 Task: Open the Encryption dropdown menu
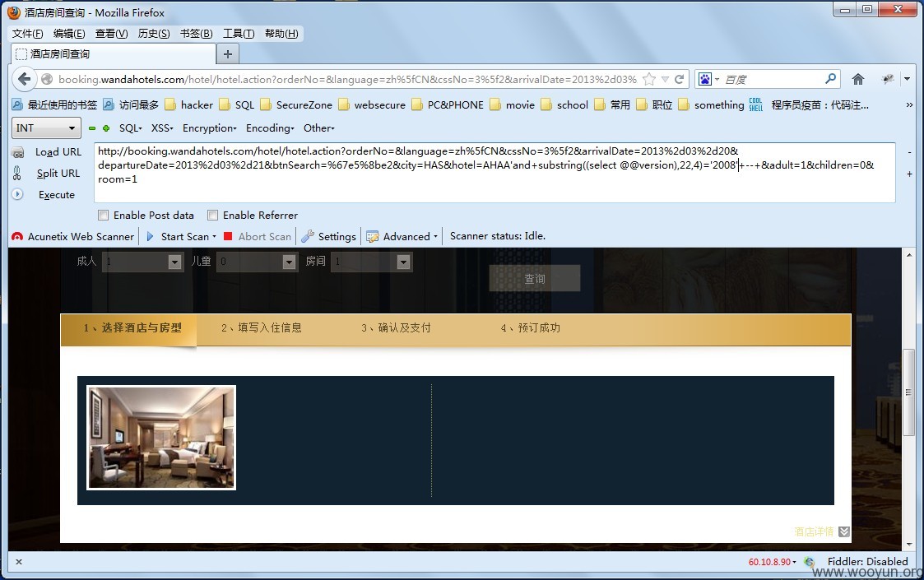209,128
